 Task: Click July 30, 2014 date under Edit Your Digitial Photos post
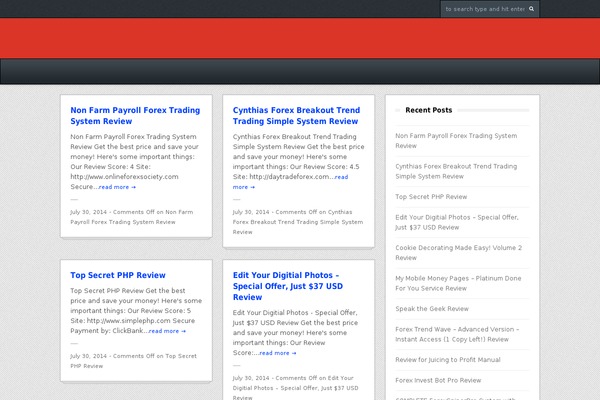tap(251, 378)
